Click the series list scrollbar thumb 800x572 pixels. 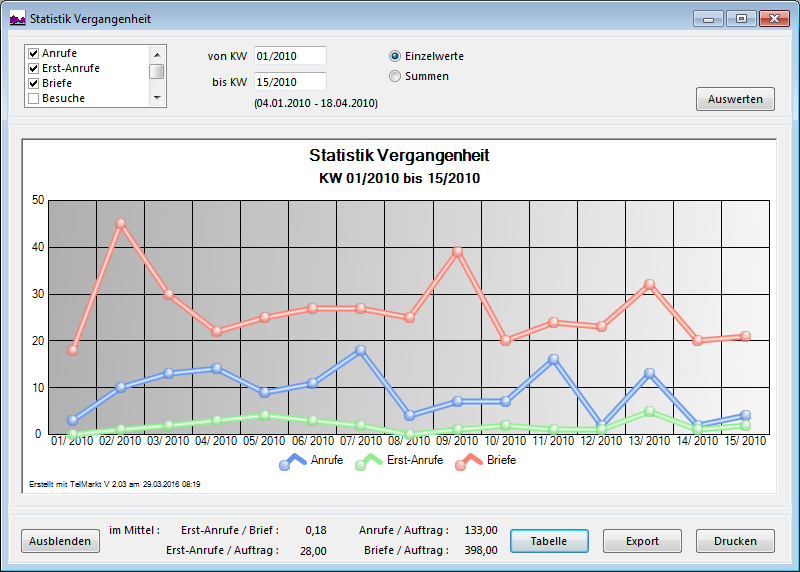coord(157,71)
